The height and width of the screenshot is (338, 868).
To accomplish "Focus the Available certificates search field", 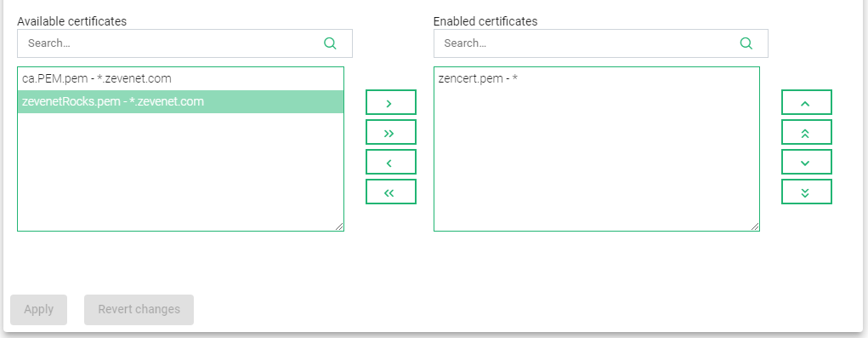I will point(184,43).
